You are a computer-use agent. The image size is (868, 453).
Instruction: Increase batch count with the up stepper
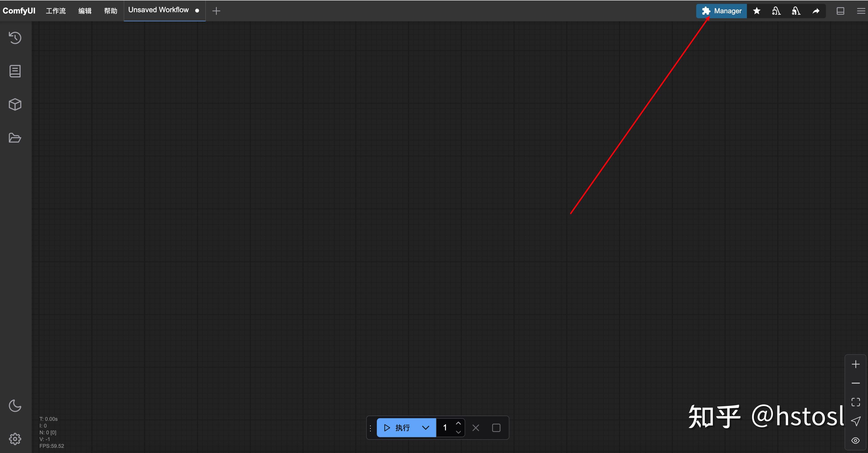pyautogui.click(x=458, y=423)
